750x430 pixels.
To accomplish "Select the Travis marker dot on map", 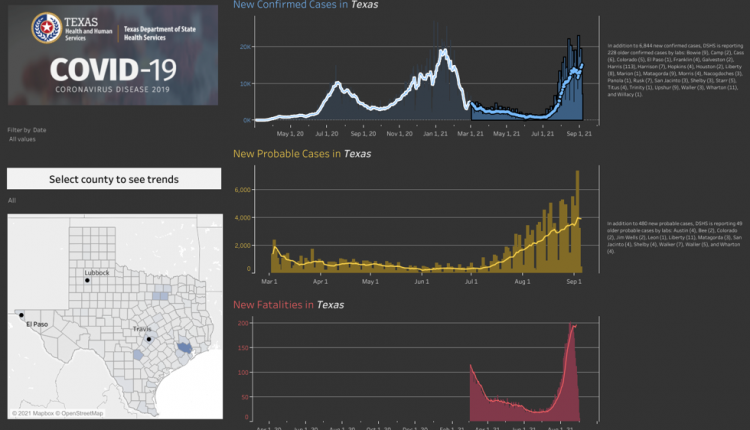I will 148,339.
